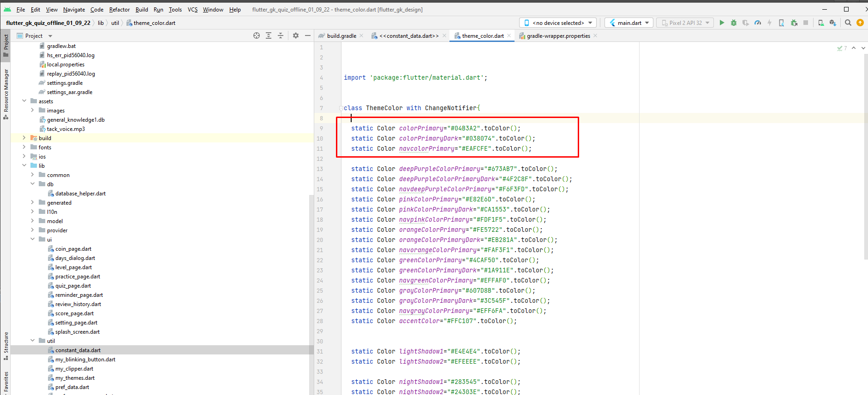Open the Structure side tab
This screenshot has height=395, width=868.
[6, 346]
